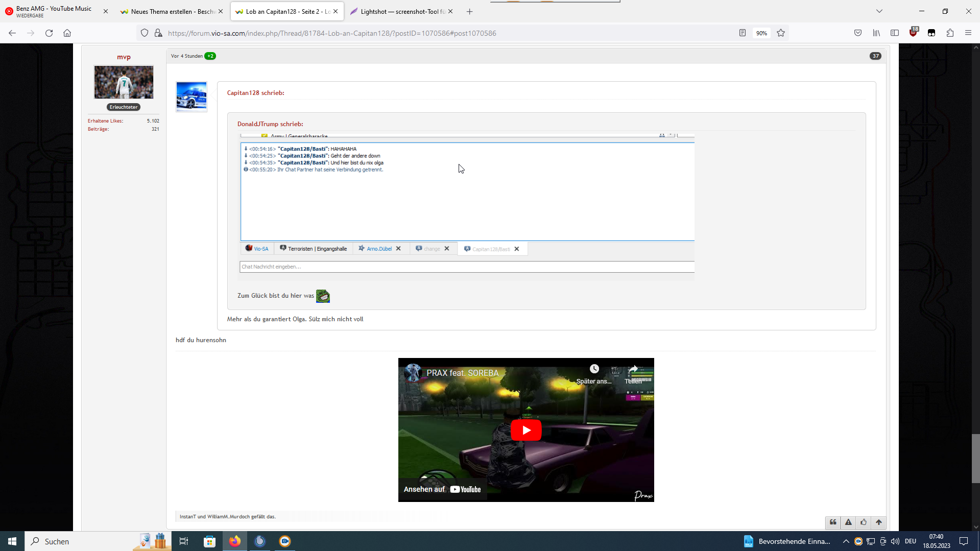
Task: Switch DEU keyboard language indicator
Action: coord(911,541)
